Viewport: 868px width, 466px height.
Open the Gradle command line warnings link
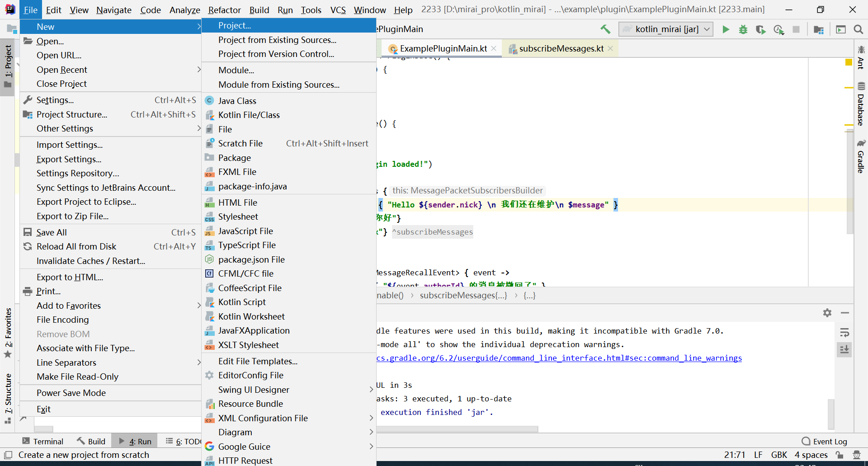(x=559, y=358)
